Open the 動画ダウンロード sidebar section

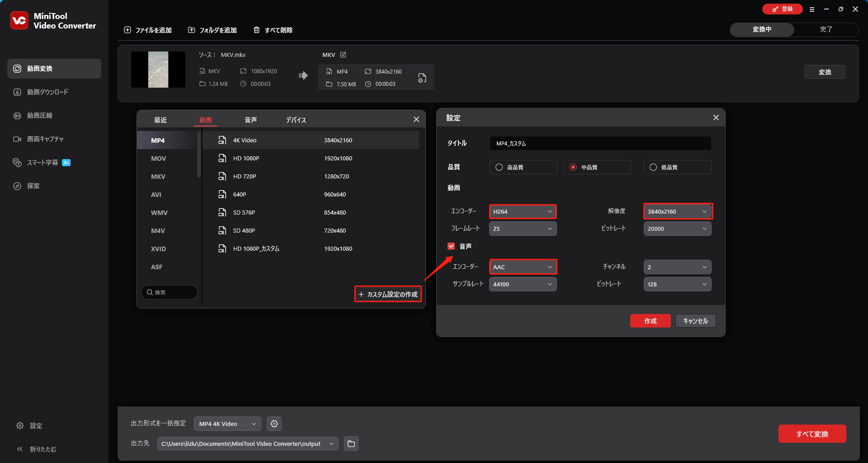pyautogui.click(x=46, y=92)
